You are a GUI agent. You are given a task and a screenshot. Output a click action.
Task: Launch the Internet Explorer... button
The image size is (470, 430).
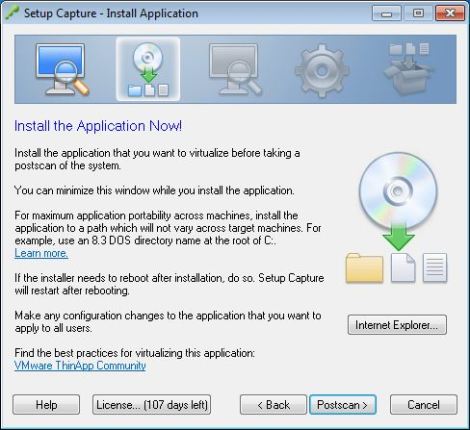[x=397, y=325]
